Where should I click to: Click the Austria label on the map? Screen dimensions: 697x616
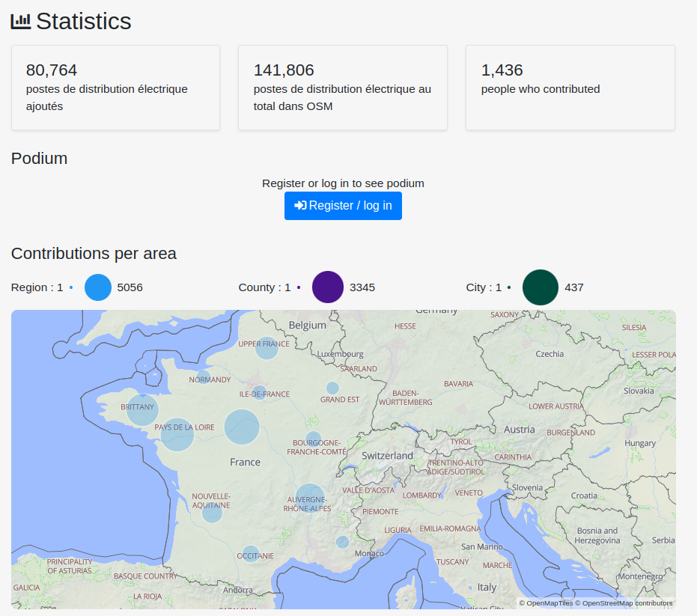[520, 430]
